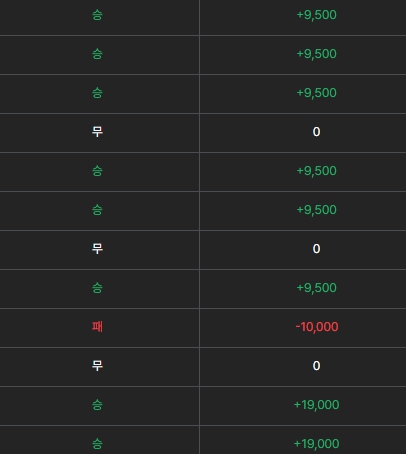The height and width of the screenshot is (454, 406).
Task: Click the first 0 amount in the list
Action: pyautogui.click(x=317, y=132)
